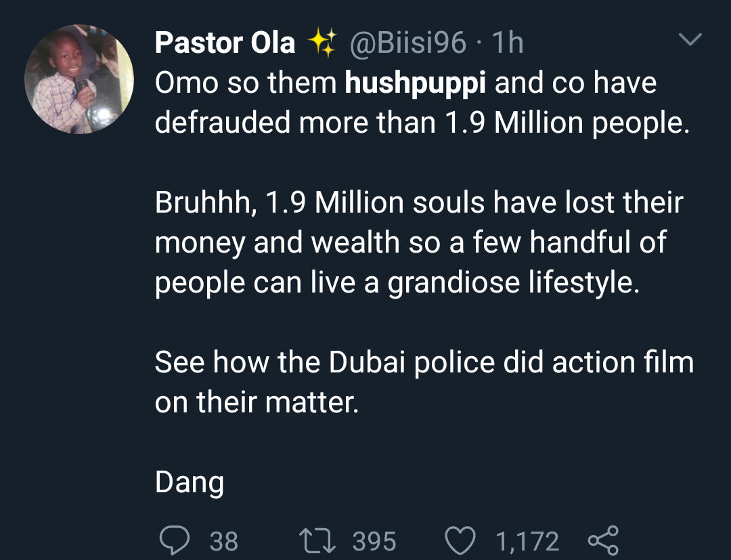
Task: Click the word Dang in the tweet
Action: pyautogui.click(x=190, y=482)
